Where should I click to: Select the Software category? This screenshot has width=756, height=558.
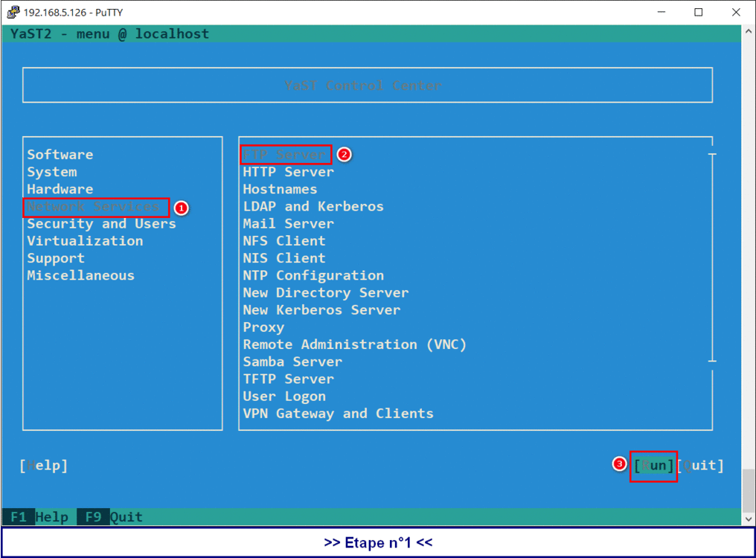point(60,155)
